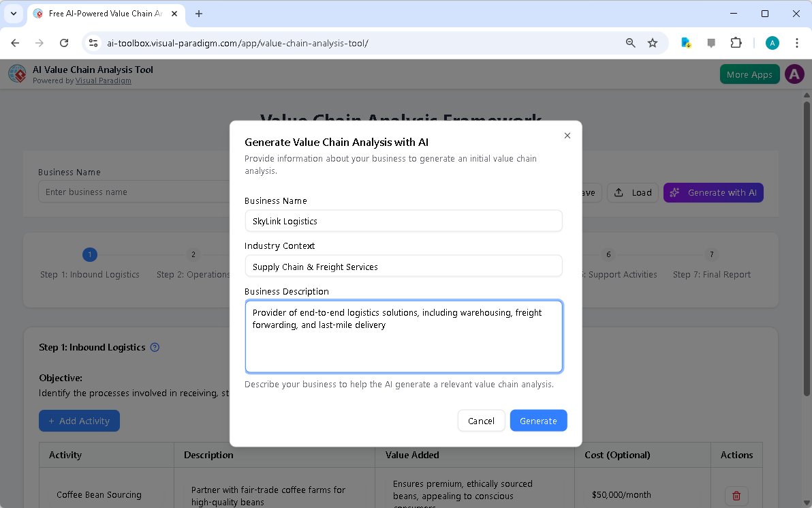Click the Generate with AI button
The width and height of the screenshot is (812, 508).
[713, 192]
